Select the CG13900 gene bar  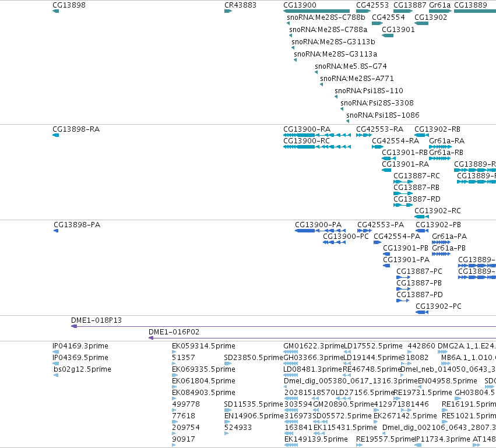point(316,11)
